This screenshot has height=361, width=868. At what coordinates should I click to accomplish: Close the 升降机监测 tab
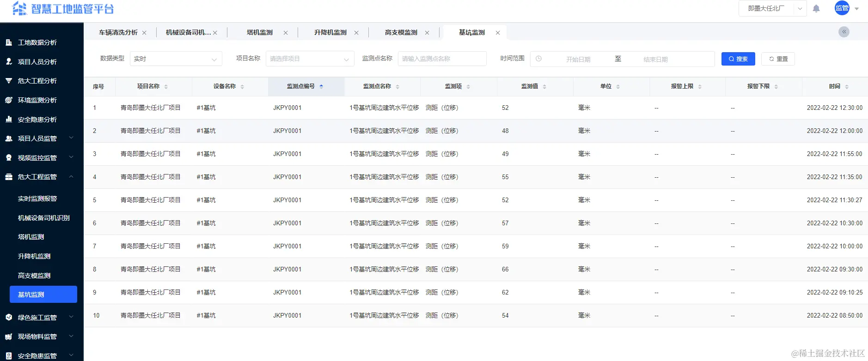356,33
